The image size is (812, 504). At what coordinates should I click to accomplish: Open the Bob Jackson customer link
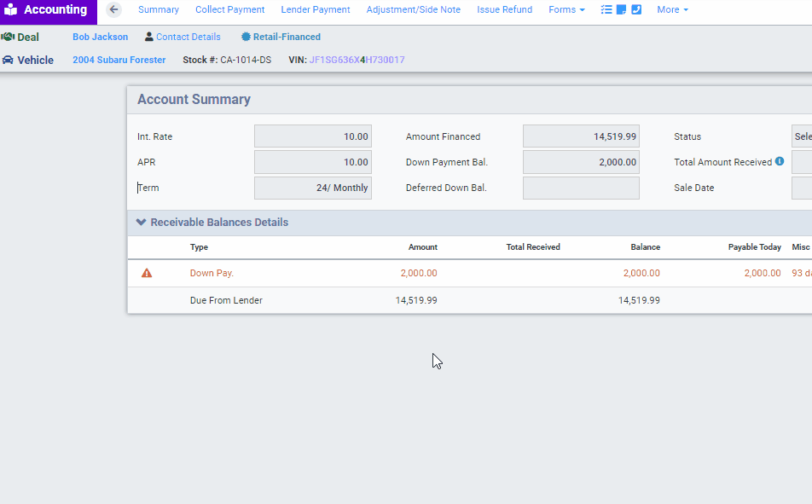click(x=100, y=38)
